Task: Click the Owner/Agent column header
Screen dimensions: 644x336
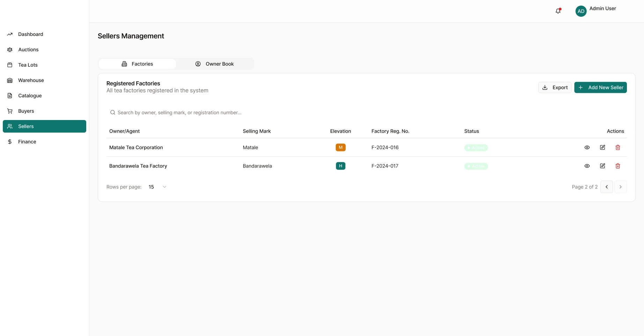Action: (x=124, y=131)
